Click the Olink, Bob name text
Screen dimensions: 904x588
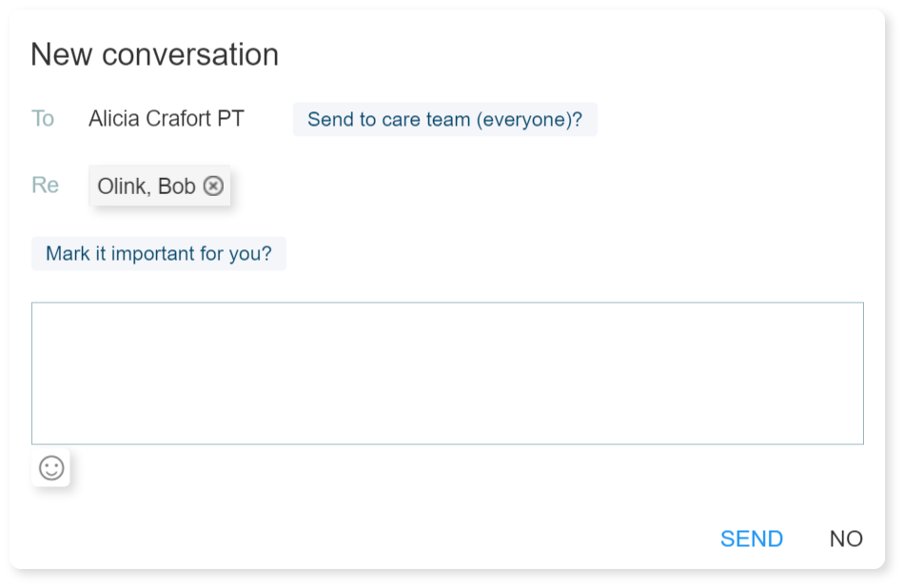147,186
